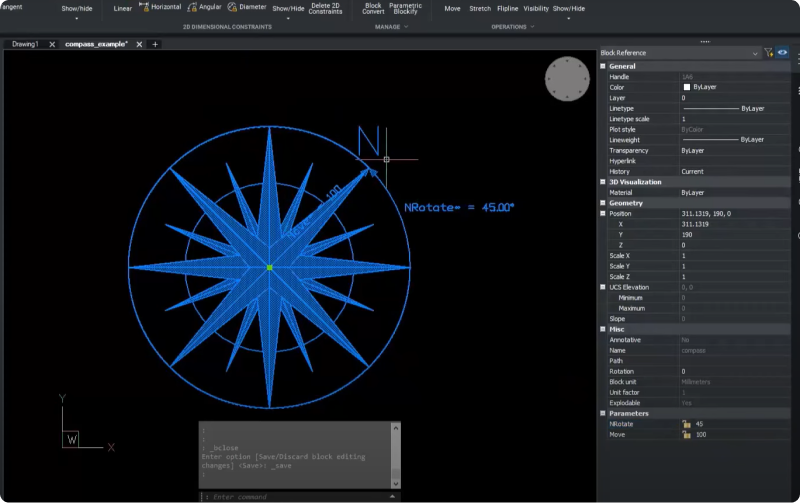Click the Block Convert button
Image resolution: width=800 pixels, height=503 pixels.
tap(373, 9)
